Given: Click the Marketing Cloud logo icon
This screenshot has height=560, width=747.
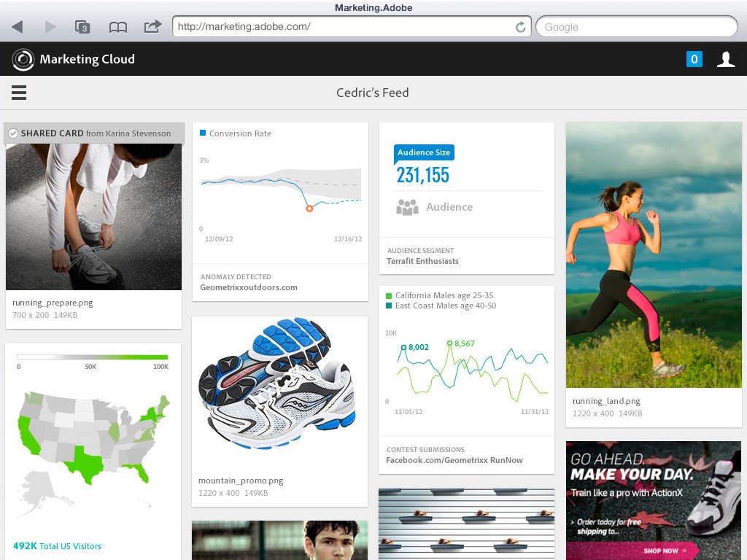Looking at the screenshot, I should pyautogui.click(x=23, y=60).
